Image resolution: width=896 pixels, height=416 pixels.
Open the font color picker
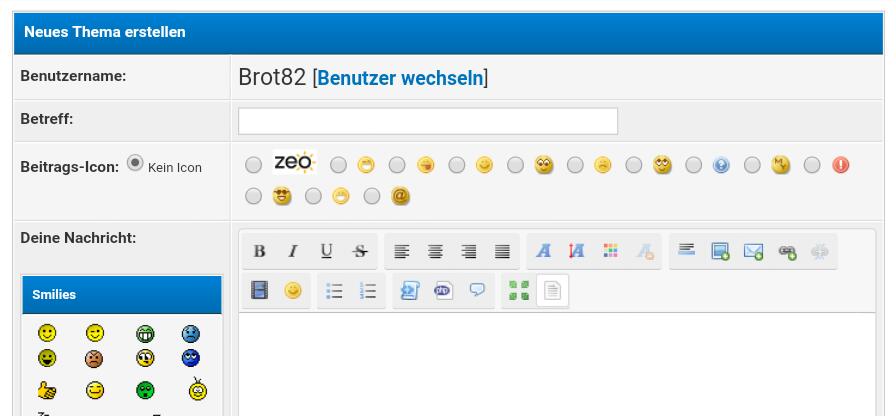(x=610, y=252)
